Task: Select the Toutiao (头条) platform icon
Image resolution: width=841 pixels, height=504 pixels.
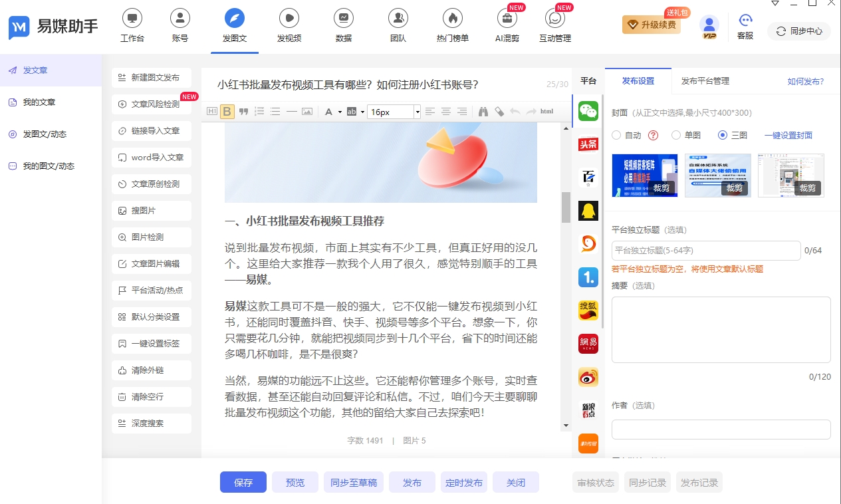Action: (x=588, y=144)
